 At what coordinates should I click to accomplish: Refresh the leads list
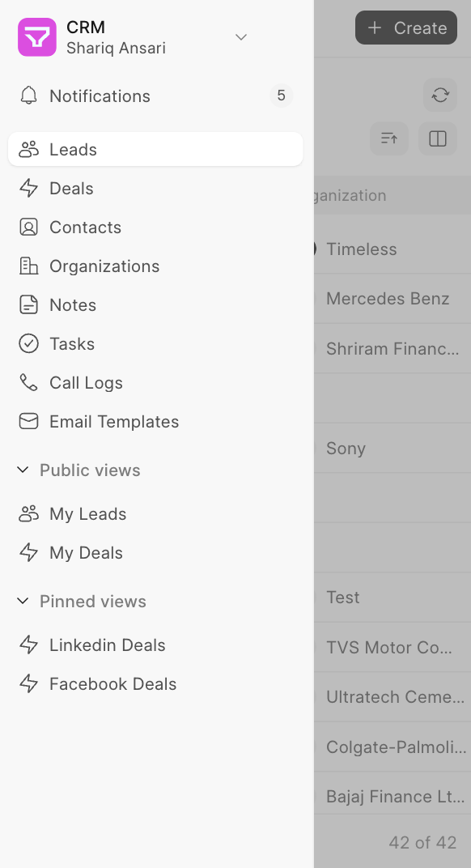click(x=439, y=95)
